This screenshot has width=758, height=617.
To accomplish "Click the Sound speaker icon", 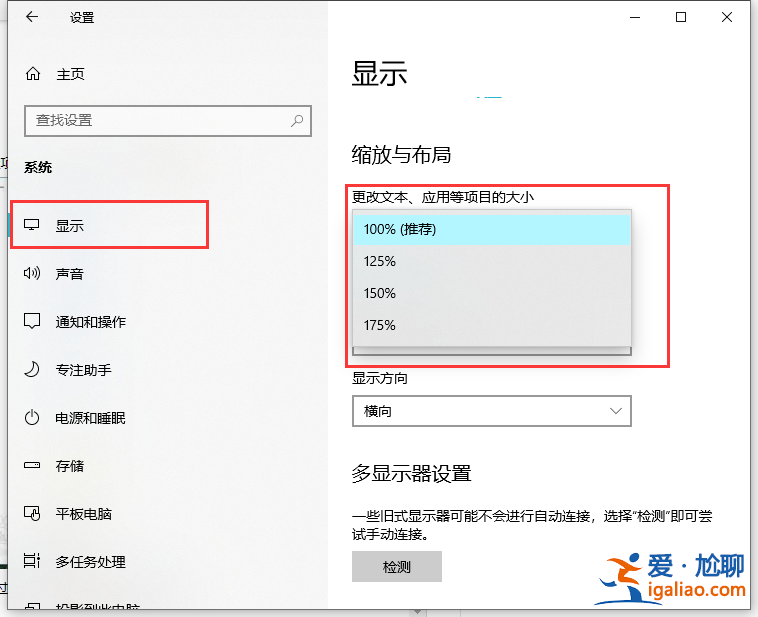I will [32, 274].
